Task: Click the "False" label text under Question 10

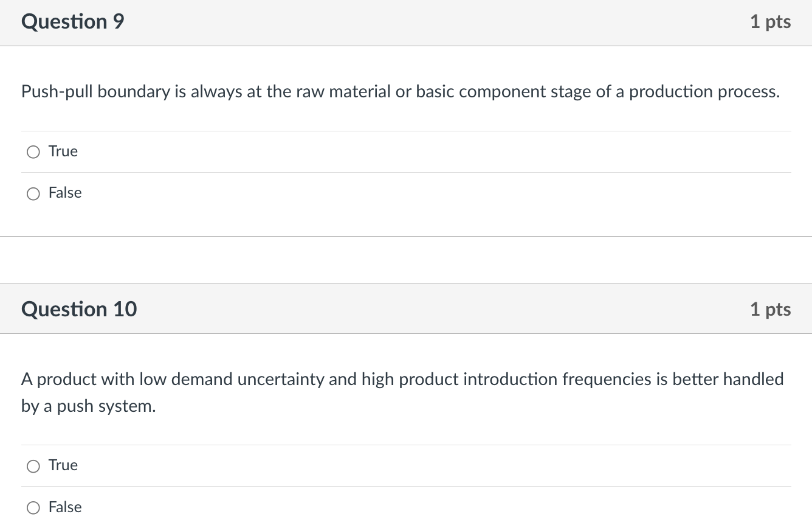Action: (65, 507)
